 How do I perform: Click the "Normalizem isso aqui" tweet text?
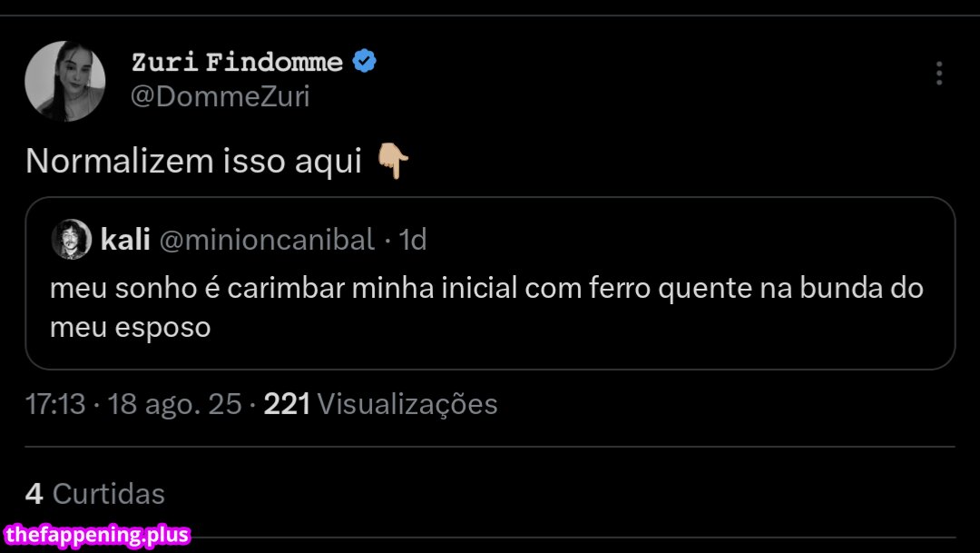coord(193,162)
